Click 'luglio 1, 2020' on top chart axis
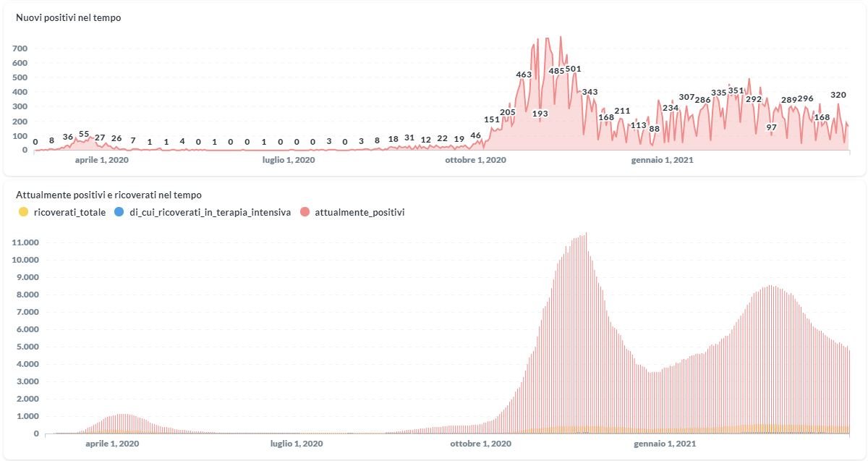The width and height of the screenshot is (868, 461). tap(289, 161)
